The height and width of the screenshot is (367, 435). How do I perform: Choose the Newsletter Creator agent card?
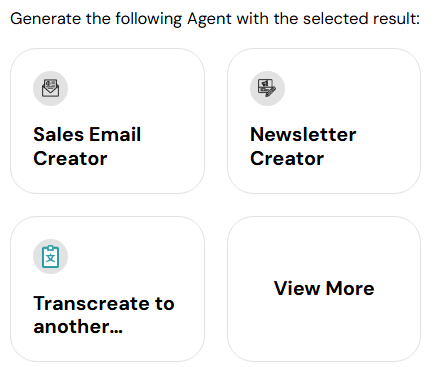click(324, 121)
